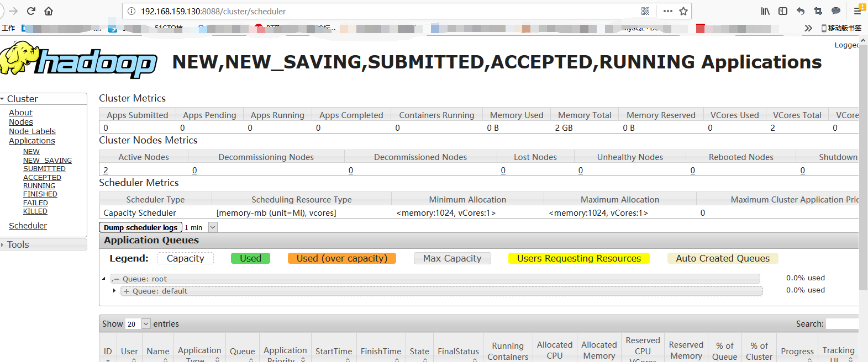Image resolution: width=868 pixels, height=362 pixels.
Task: Collapse the Queue: root tree node
Action: [104, 279]
